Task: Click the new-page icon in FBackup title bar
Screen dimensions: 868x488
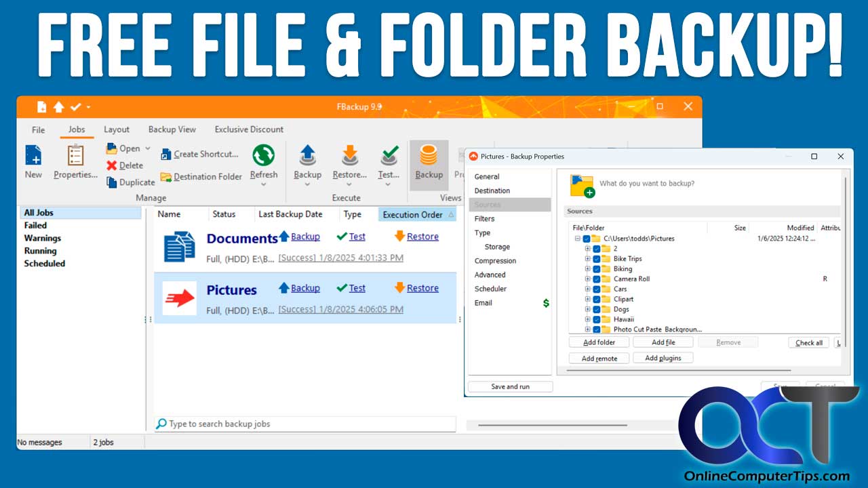Action: click(x=42, y=106)
